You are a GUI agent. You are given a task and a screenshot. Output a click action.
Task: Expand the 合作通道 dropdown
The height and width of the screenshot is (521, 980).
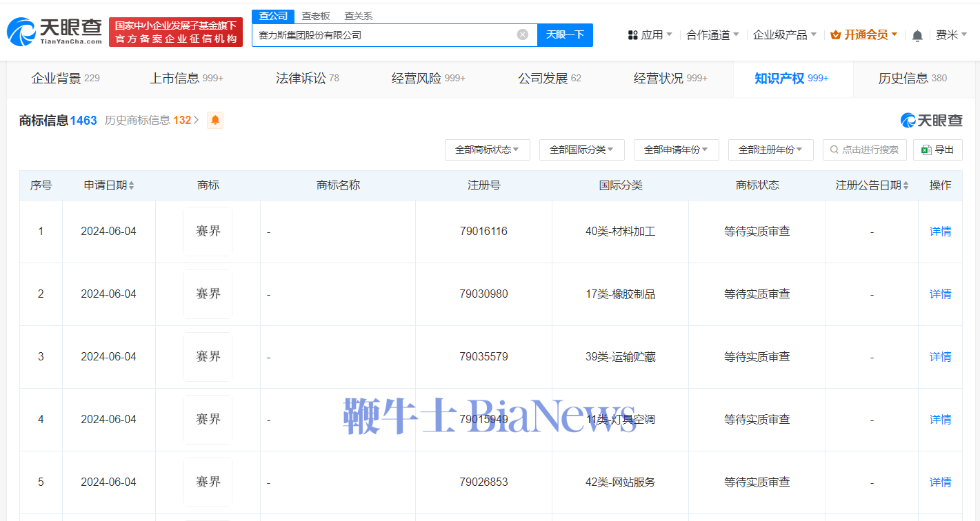[712, 35]
